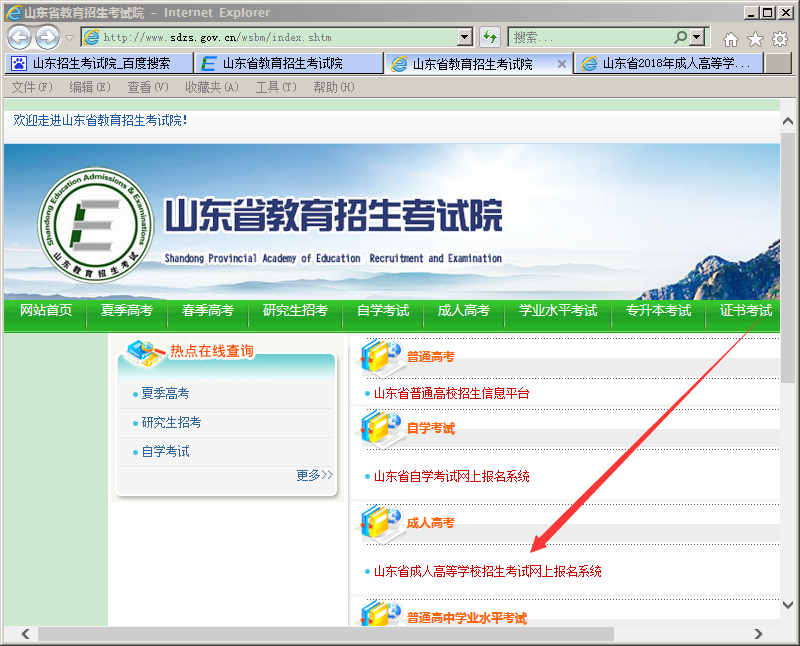Click the IE page icon in address bar
The width and height of the screenshot is (800, 646).
click(x=91, y=37)
